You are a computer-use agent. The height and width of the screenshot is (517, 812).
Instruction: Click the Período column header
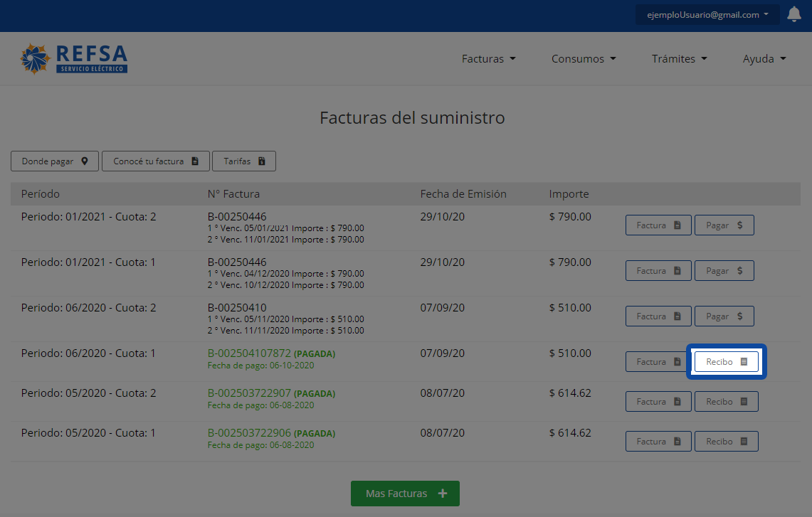41,194
